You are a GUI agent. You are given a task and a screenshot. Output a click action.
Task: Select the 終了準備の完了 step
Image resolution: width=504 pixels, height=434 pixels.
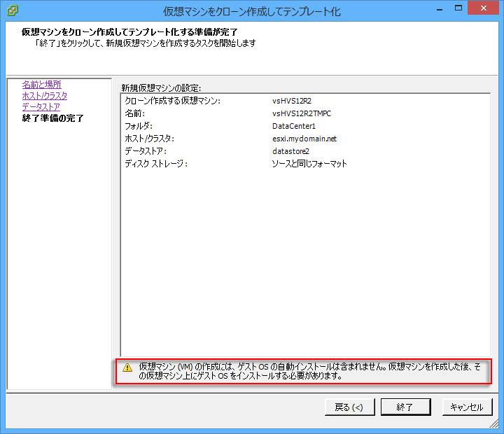click(52, 118)
